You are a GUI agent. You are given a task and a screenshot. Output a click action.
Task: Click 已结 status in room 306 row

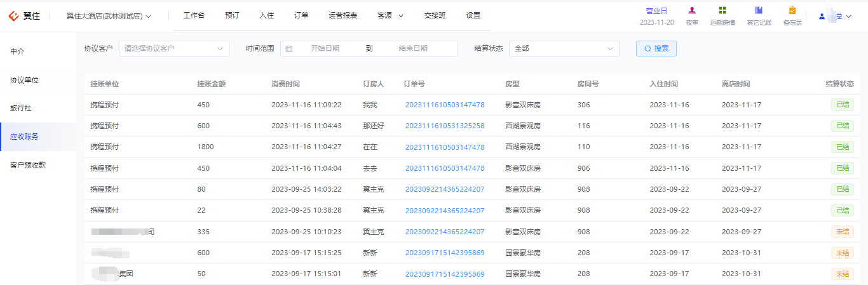click(842, 105)
